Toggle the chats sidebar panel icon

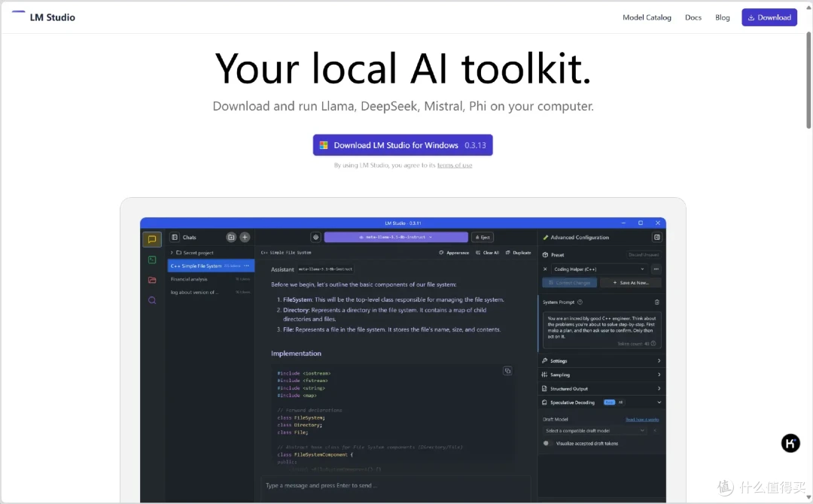click(x=175, y=237)
